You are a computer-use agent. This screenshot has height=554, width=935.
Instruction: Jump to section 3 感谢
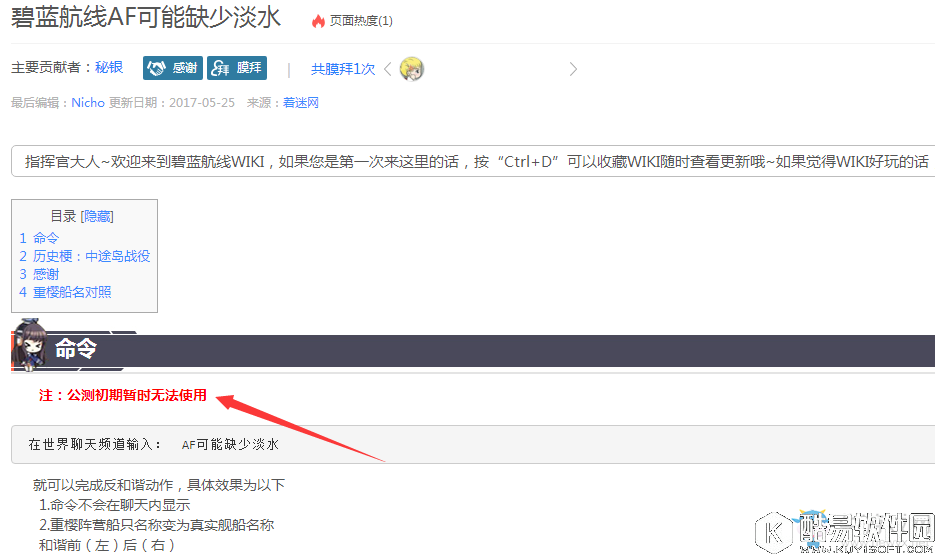pyautogui.click(x=39, y=274)
